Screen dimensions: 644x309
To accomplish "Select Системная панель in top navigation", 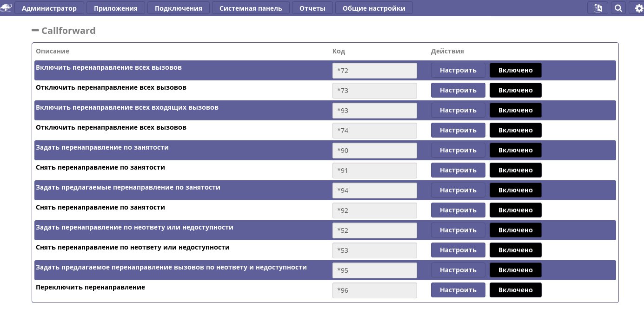I will (x=251, y=8).
